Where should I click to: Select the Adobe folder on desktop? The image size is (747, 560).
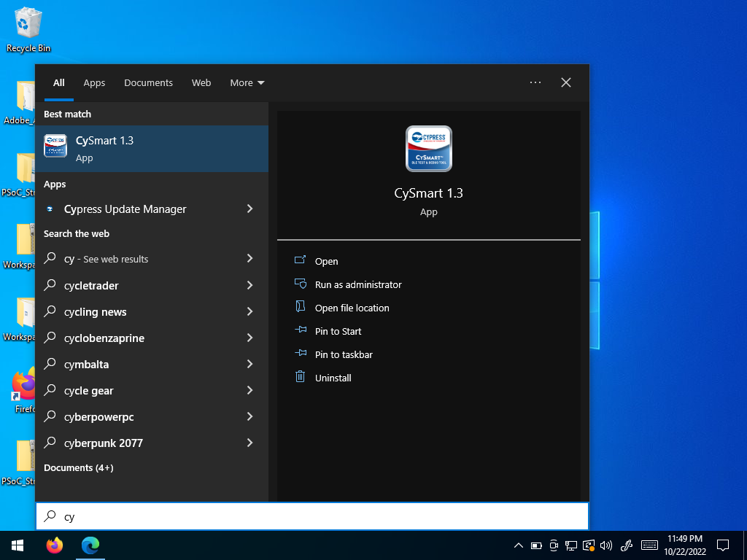(x=19, y=102)
